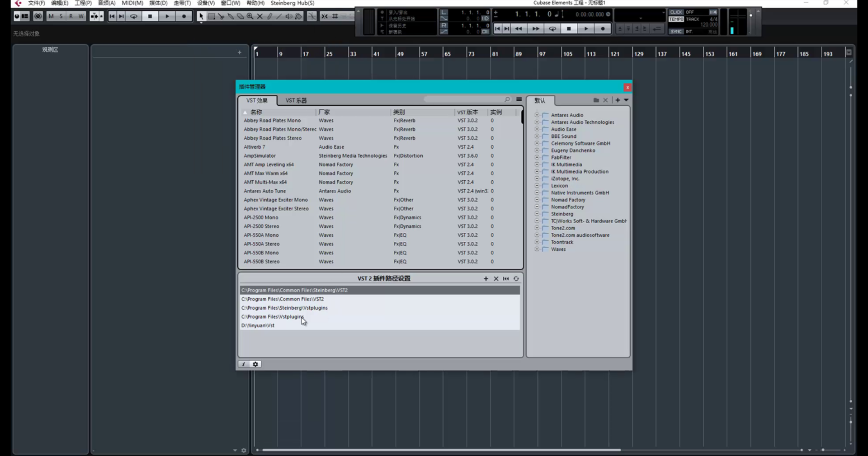Viewport: 868px width, 456px height.
Task: Rescan all VST 2 plugin paths
Action: pos(516,279)
